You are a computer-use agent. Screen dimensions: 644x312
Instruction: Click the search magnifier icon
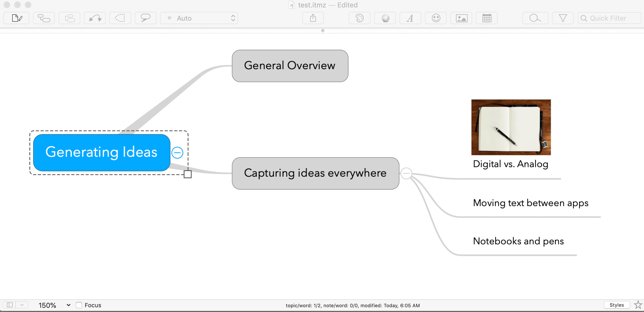pos(535,18)
